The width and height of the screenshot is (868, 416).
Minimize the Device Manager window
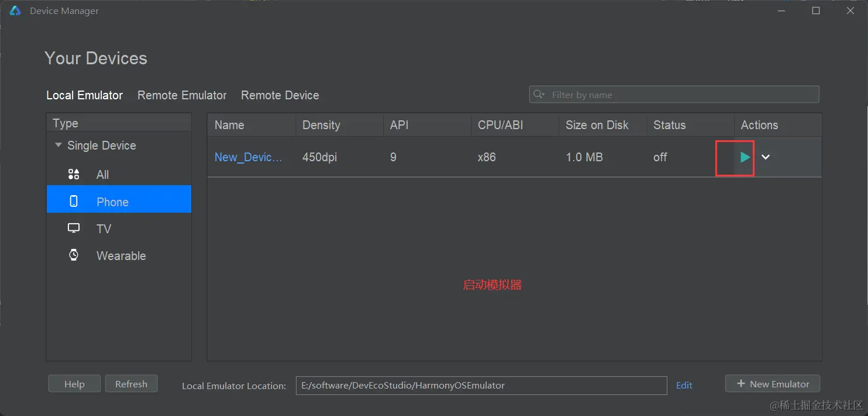tap(781, 11)
